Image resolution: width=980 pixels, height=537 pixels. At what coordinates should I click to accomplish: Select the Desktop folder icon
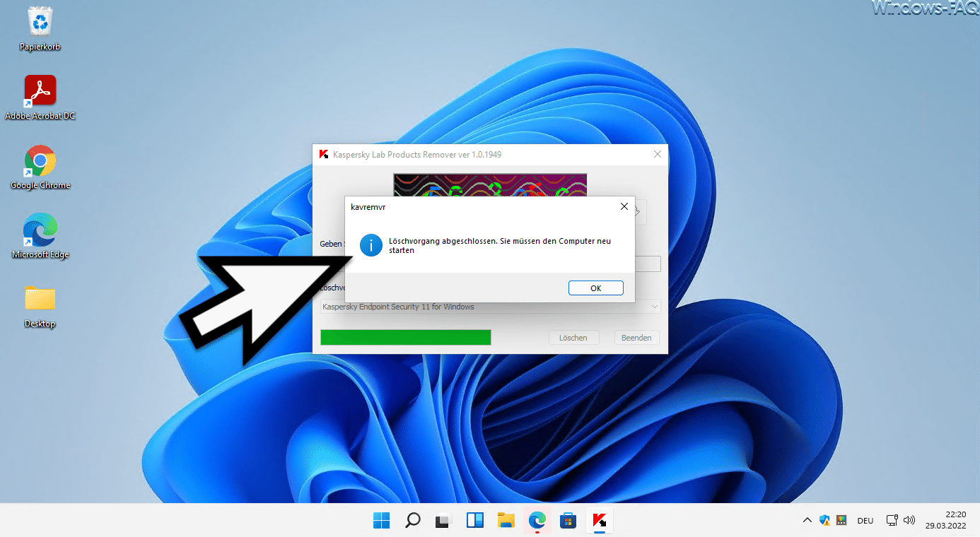[40, 306]
